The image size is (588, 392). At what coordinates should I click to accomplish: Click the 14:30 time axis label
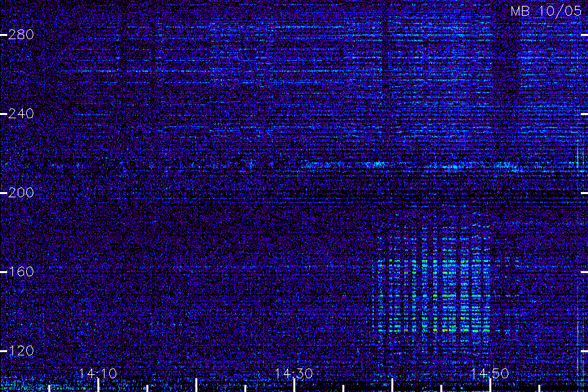pyautogui.click(x=294, y=374)
